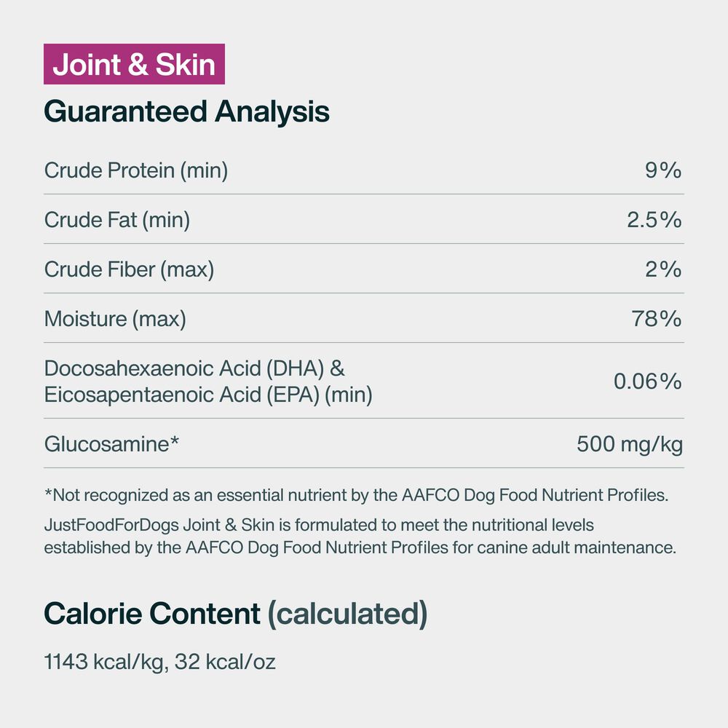Screen dimensions: 728x728
Task: Click the Joint & Skin magenta badge
Action: tap(134, 65)
